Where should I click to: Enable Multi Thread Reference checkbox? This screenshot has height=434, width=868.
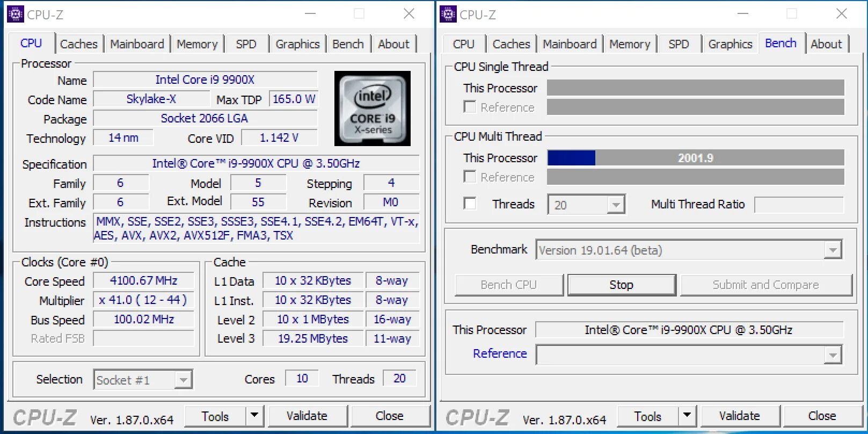pyautogui.click(x=470, y=177)
